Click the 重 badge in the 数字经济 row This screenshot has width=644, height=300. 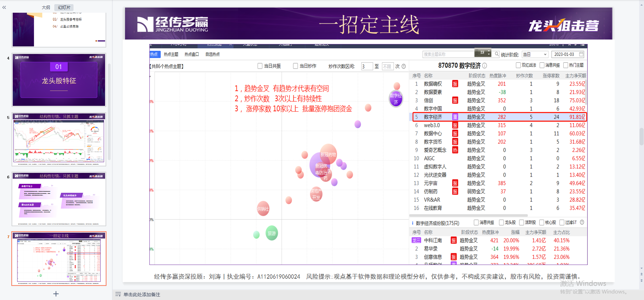pos(455,117)
